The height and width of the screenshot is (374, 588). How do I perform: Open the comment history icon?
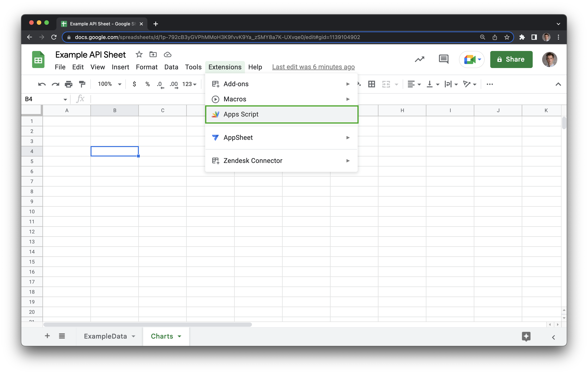pyautogui.click(x=443, y=59)
